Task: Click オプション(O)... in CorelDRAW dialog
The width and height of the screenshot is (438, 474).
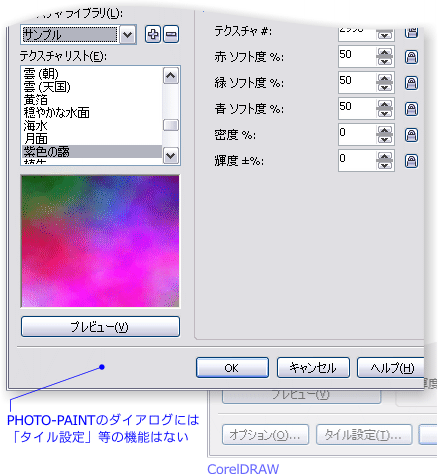Action: click(265, 435)
